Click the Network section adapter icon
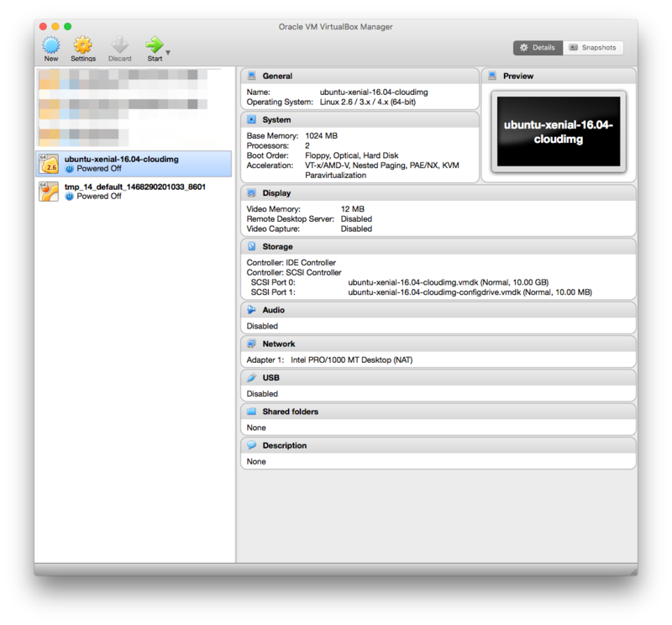Viewport: 672px width, 625px height. 251,344
